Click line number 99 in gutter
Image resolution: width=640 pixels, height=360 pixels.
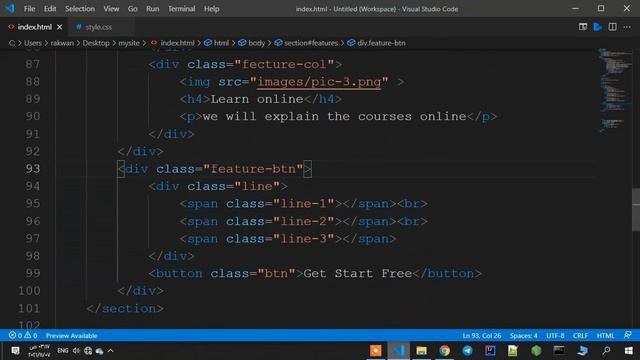coord(33,273)
